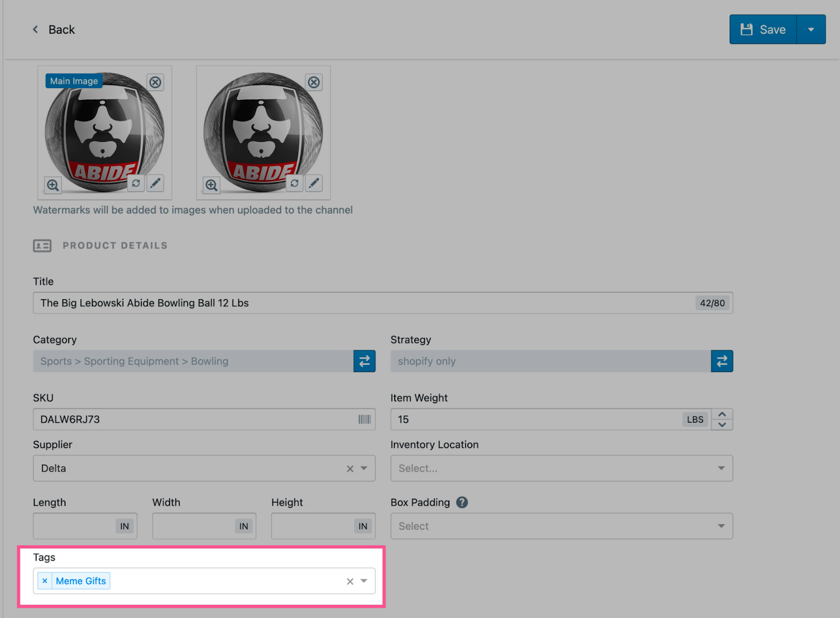Edit the Width input field

pos(204,526)
